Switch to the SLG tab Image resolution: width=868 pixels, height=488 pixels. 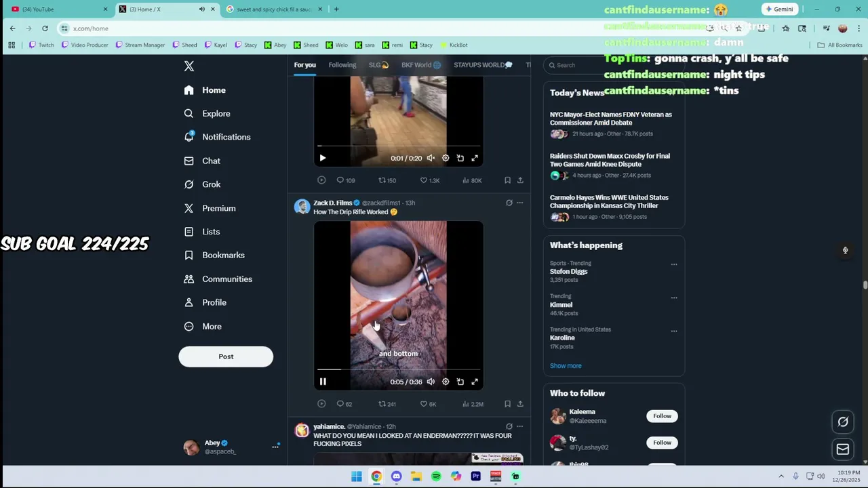click(378, 65)
